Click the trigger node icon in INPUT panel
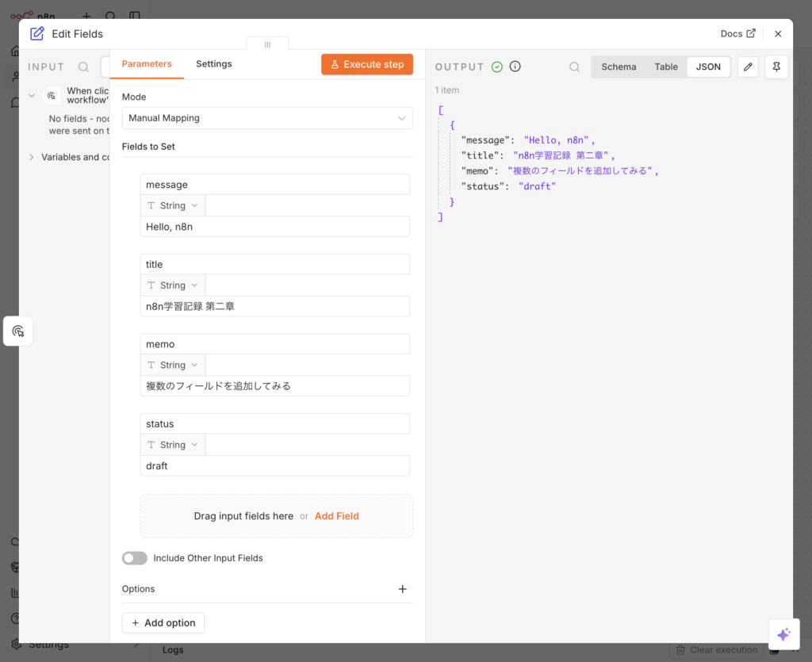The image size is (812, 662). [x=52, y=96]
